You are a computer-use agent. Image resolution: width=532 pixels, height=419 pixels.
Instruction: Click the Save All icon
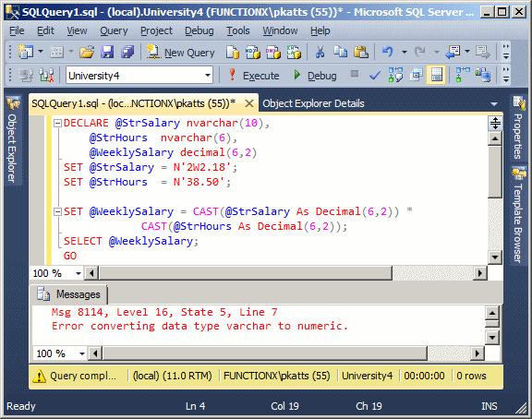click(x=127, y=53)
